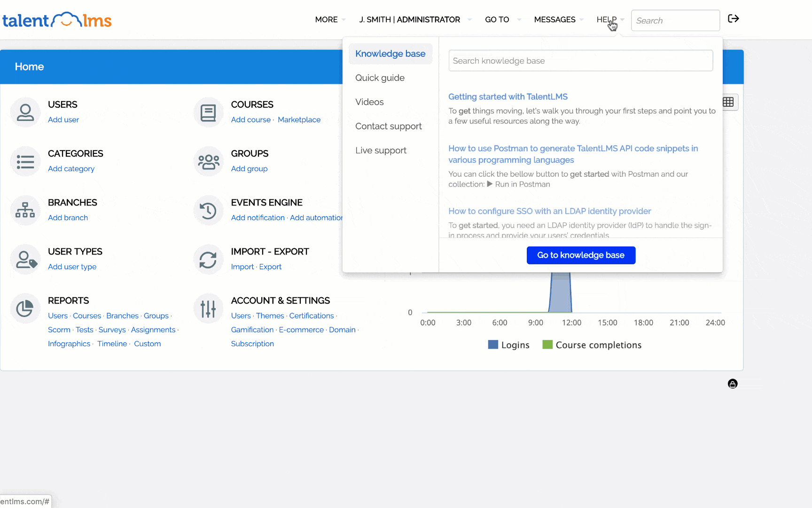Open Surveys reports link
Screen dimensions: 812x508
click(x=112, y=330)
